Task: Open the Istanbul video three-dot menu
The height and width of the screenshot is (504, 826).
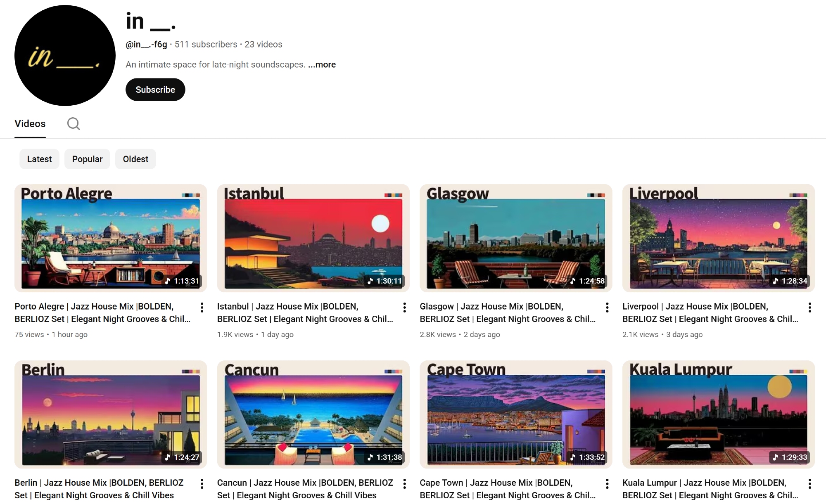Action: click(x=404, y=308)
